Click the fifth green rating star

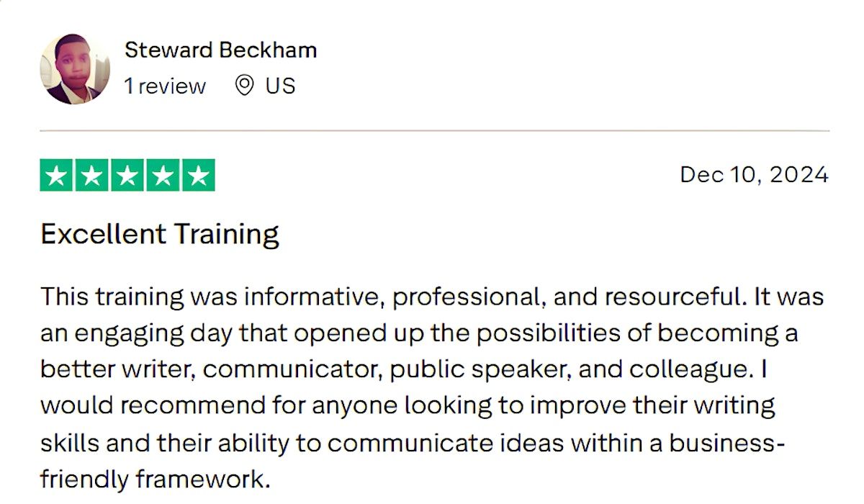coord(198,175)
